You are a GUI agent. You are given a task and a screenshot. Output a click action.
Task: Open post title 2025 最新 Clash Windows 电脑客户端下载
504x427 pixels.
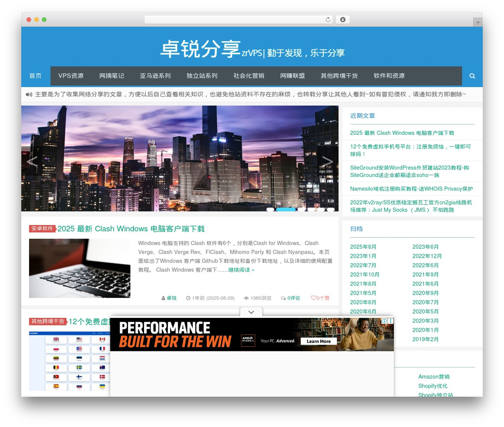131,229
